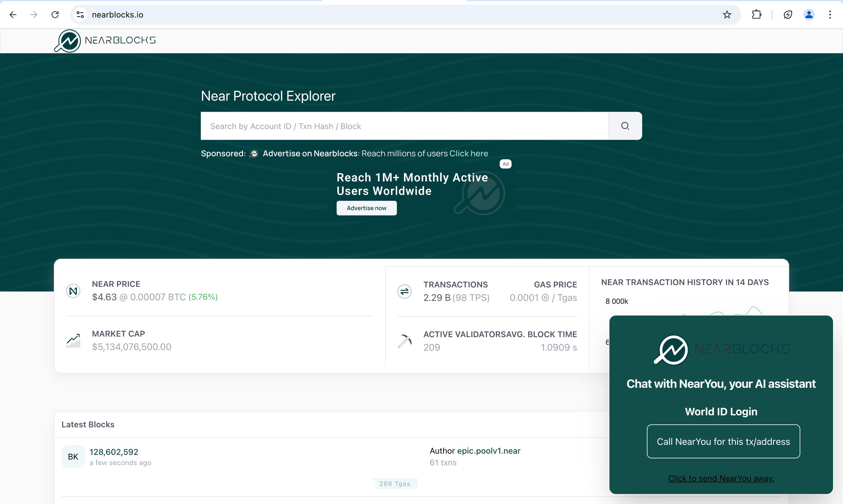
Task: Follow the sponsored Click here link
Action: [468, 153]
